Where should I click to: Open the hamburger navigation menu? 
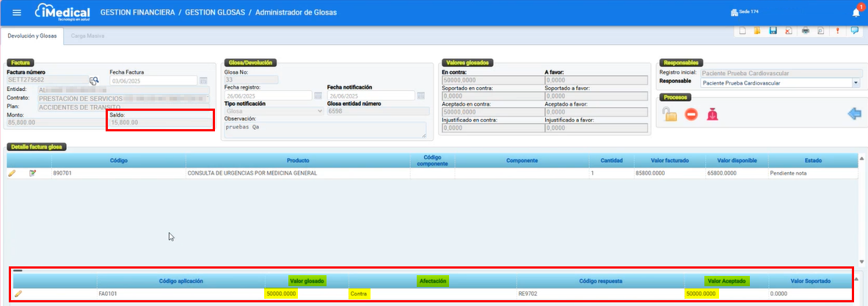(x=17, y=12)
